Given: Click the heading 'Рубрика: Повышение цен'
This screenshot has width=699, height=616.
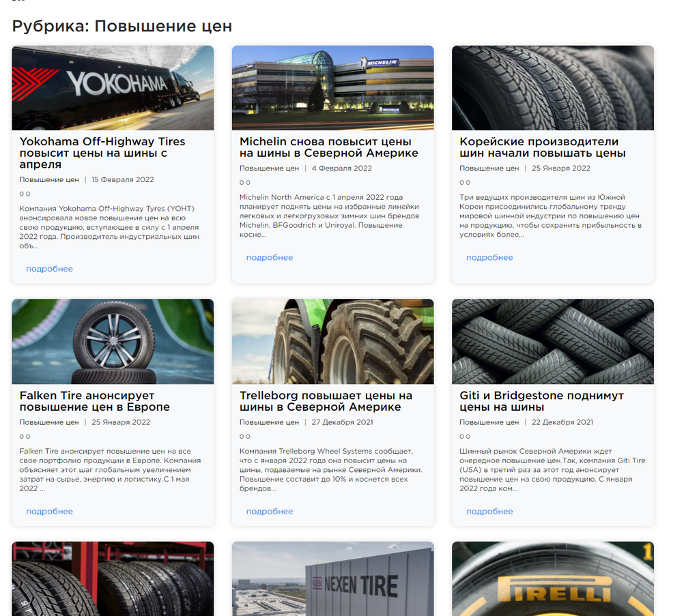Looking at the screenshot, I should click(122, 26).
